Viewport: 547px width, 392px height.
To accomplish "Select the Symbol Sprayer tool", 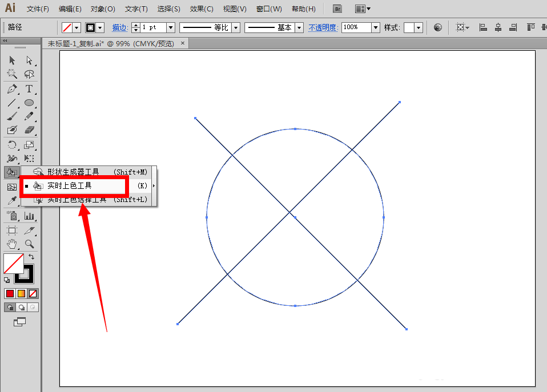I will coord(12,216).
